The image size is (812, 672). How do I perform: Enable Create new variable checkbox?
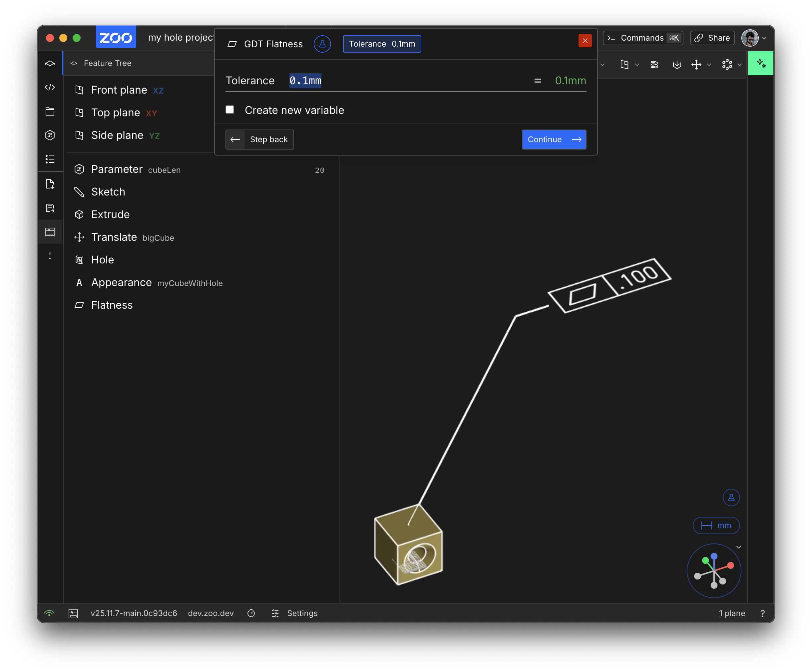pyautogui.click(x=230, y=110)
